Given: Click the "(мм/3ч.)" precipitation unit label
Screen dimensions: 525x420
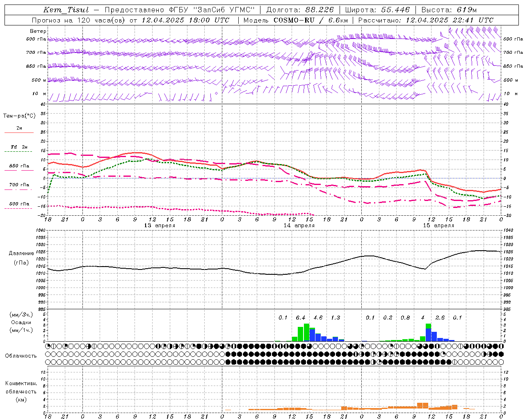Looking at the screenshot, I should (22, 315).
